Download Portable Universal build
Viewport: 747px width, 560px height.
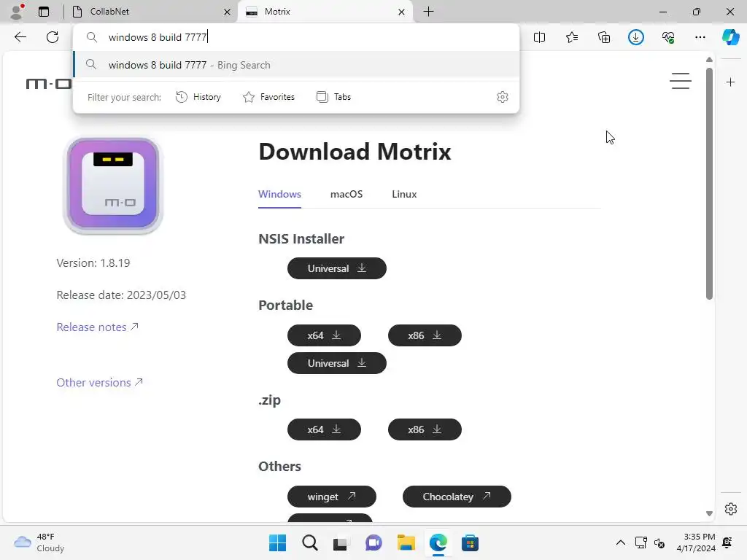coord(337,363)
